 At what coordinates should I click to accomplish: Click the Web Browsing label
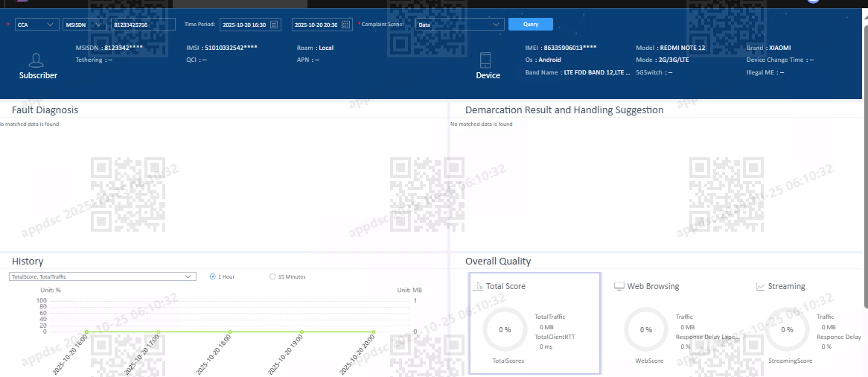pos(653,287)
